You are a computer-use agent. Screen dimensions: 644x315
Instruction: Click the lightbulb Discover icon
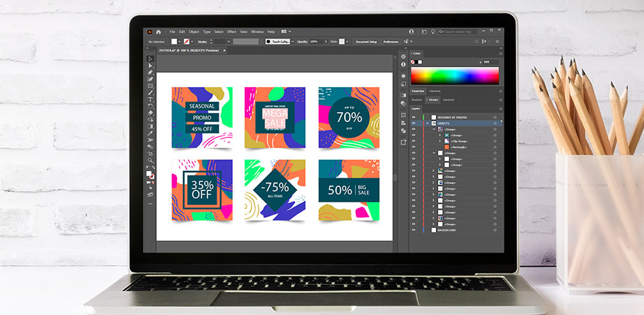coord(433,31)
